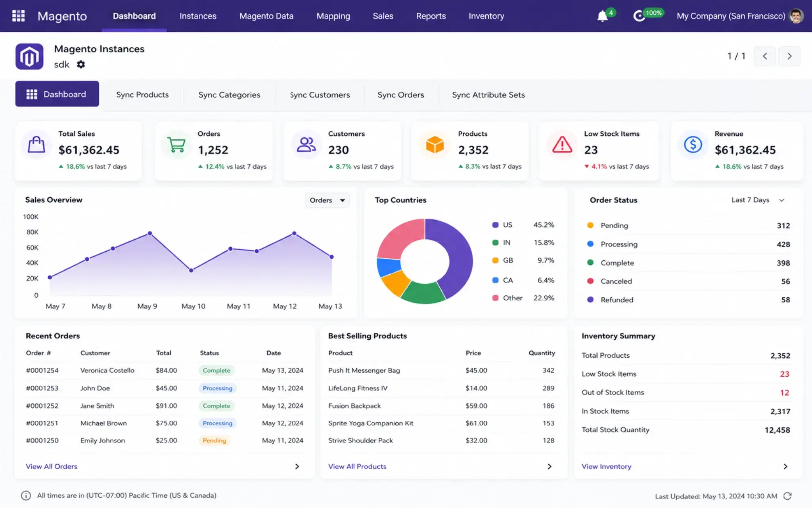Open the apps grid menu icon
The height and width of the screenshot is (508, 812).
[x=18, y=16]
